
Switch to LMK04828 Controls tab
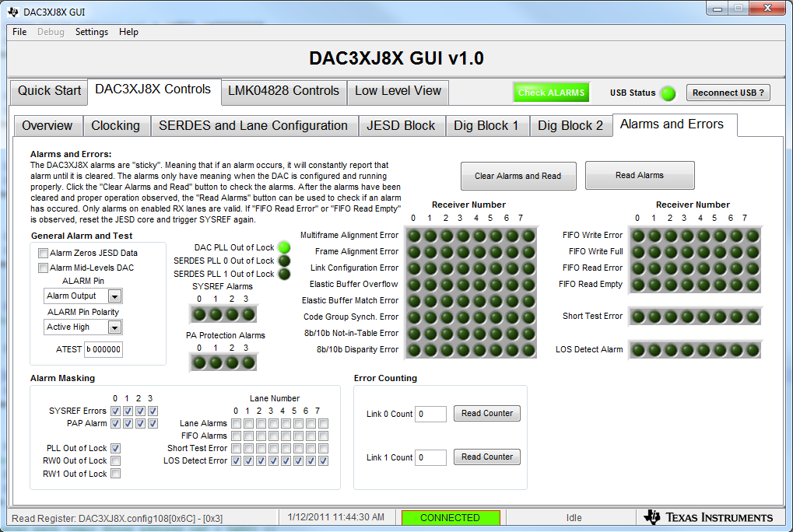tap(283, 91)
